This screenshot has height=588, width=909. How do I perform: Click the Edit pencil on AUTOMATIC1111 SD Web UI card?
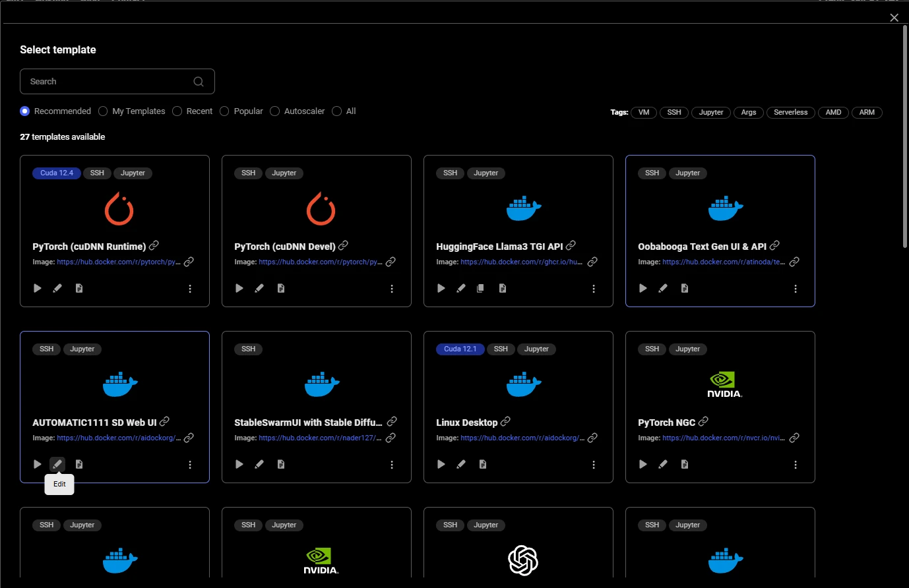[57, 464]
